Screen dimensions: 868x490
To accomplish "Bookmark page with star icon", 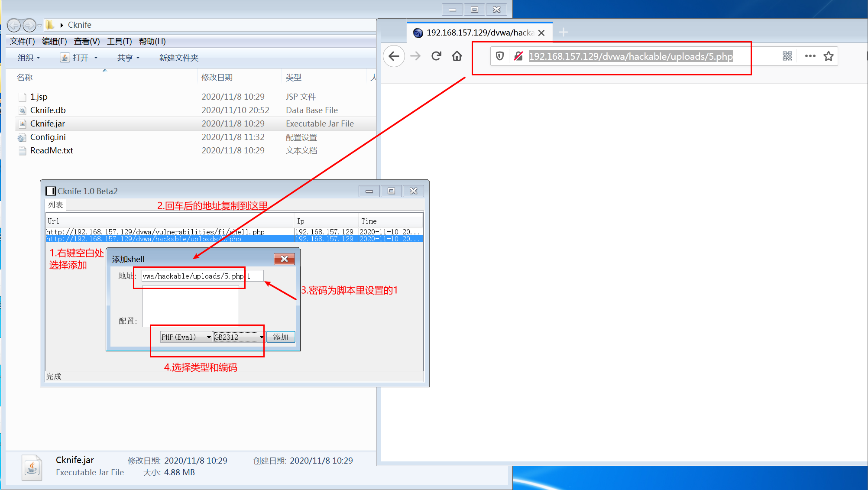I will coord(829,56).
